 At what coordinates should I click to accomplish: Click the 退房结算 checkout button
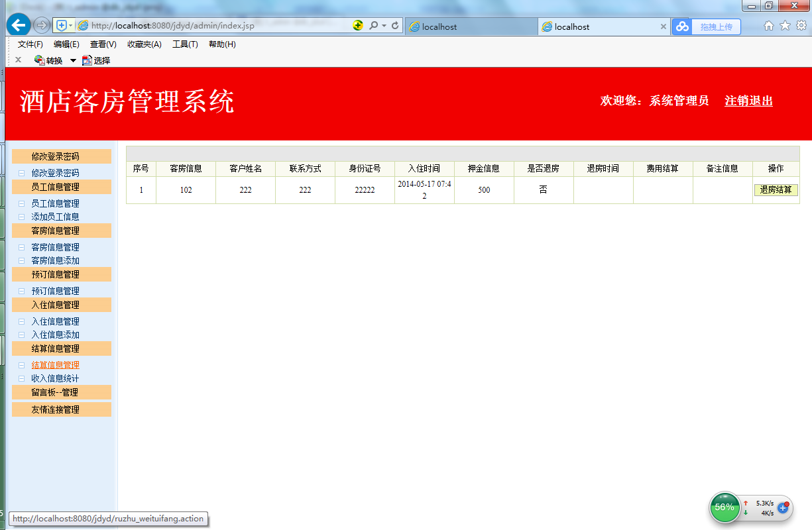click(x=776, y=190)
